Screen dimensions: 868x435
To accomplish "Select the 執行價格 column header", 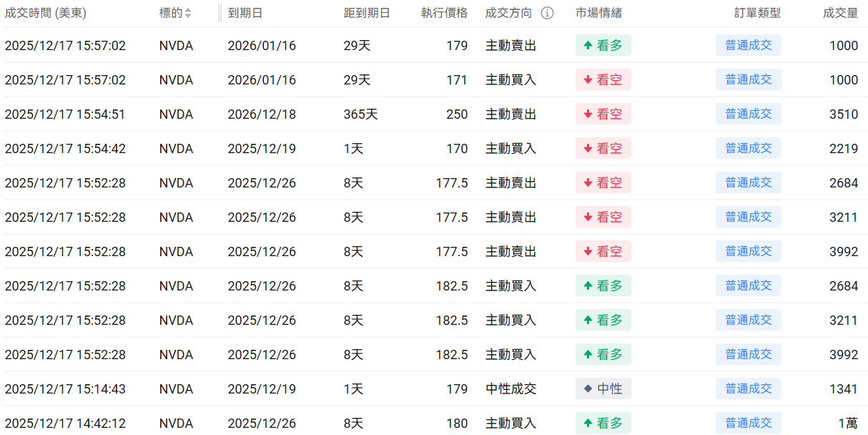I will [x=444, y=13].
